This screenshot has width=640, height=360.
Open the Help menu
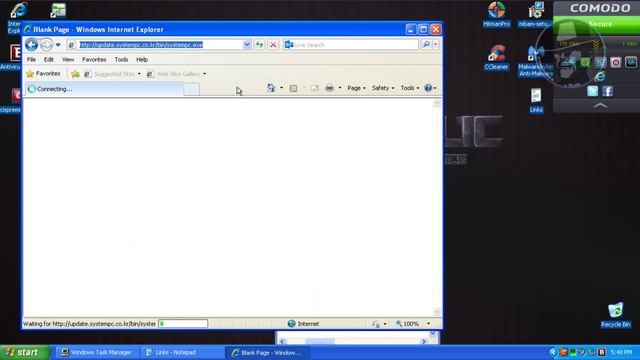[x=142, y=60]
